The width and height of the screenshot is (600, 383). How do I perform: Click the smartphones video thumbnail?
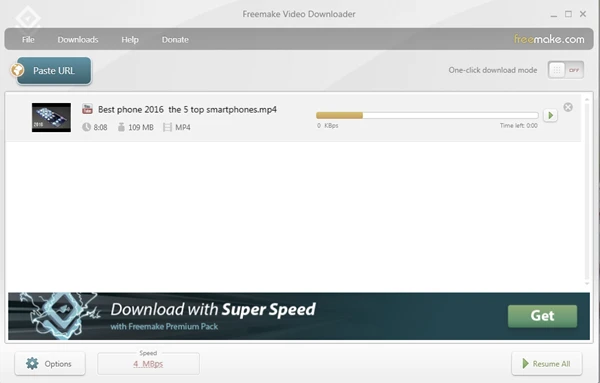click(x=51, y=117)
